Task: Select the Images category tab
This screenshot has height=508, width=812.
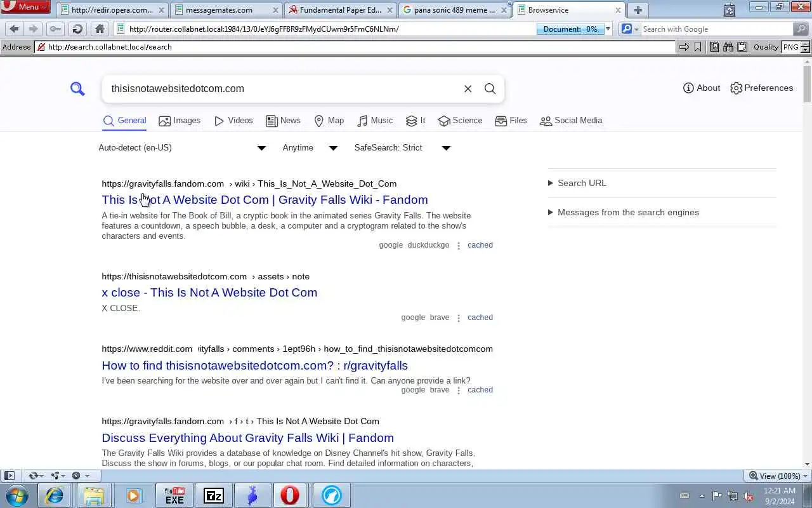Action: 180,121
